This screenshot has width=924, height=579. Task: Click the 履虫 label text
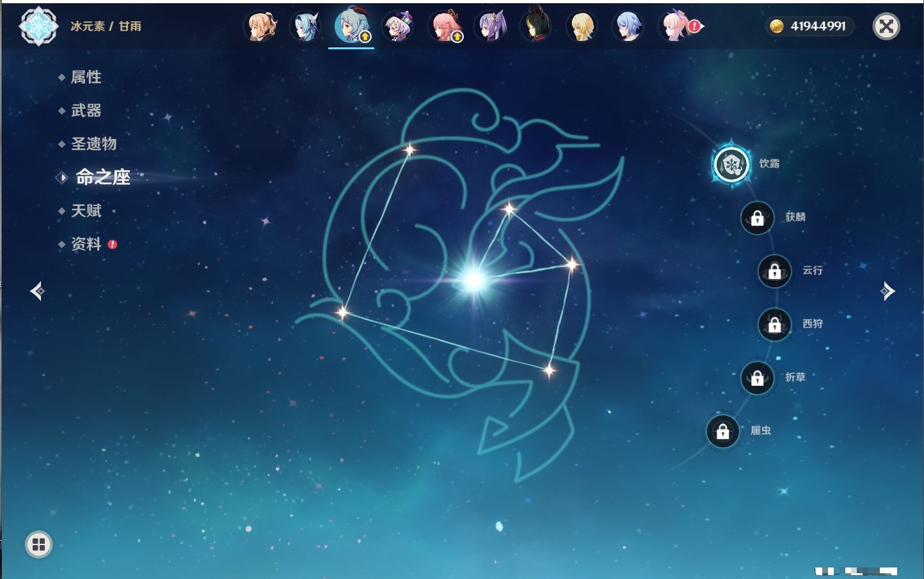(x=761, y=431)
